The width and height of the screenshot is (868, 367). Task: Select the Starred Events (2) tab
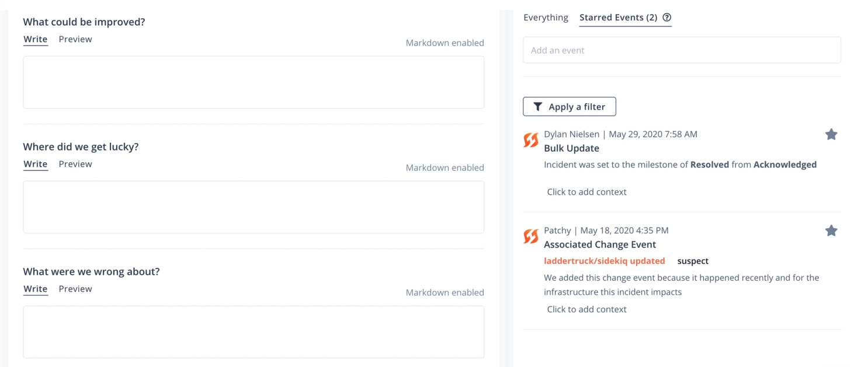tap(619, 18)
